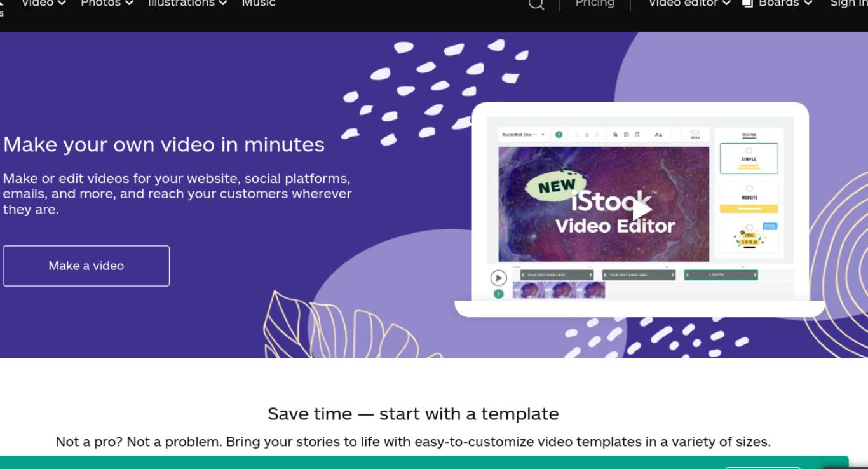Play the iStock Video Editor promo video

point(641,208)
